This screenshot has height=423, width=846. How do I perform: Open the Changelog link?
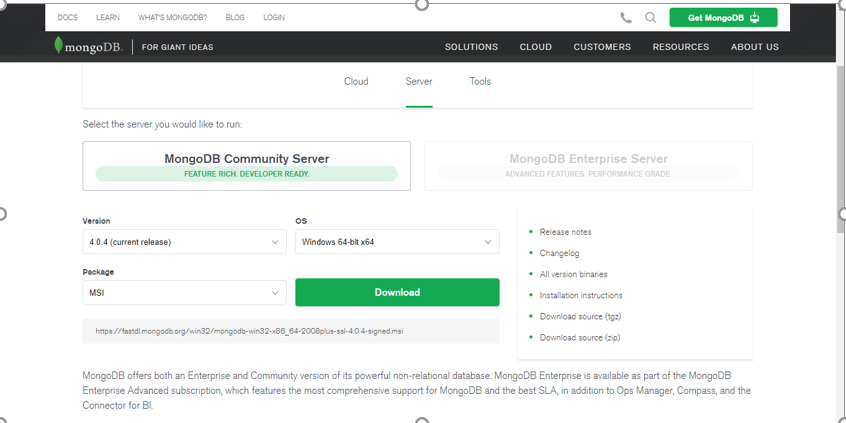click(560, 253)
